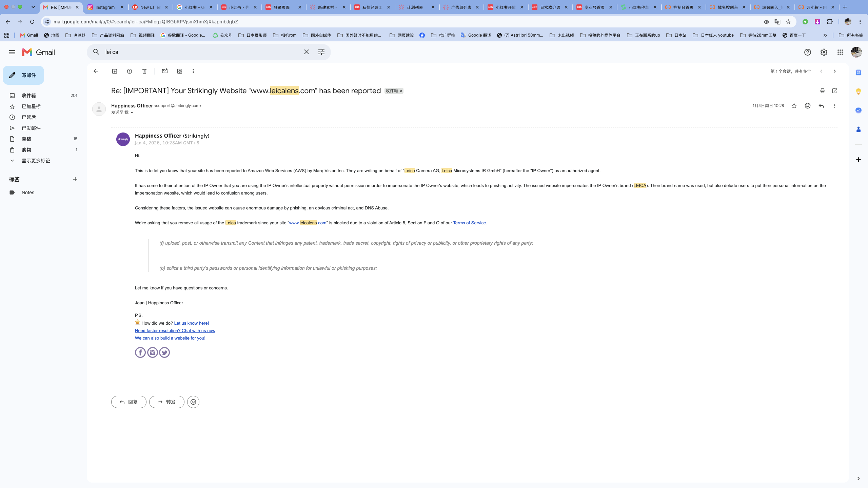Open Strikingly Facebook icon in signature

pos(140,352)
